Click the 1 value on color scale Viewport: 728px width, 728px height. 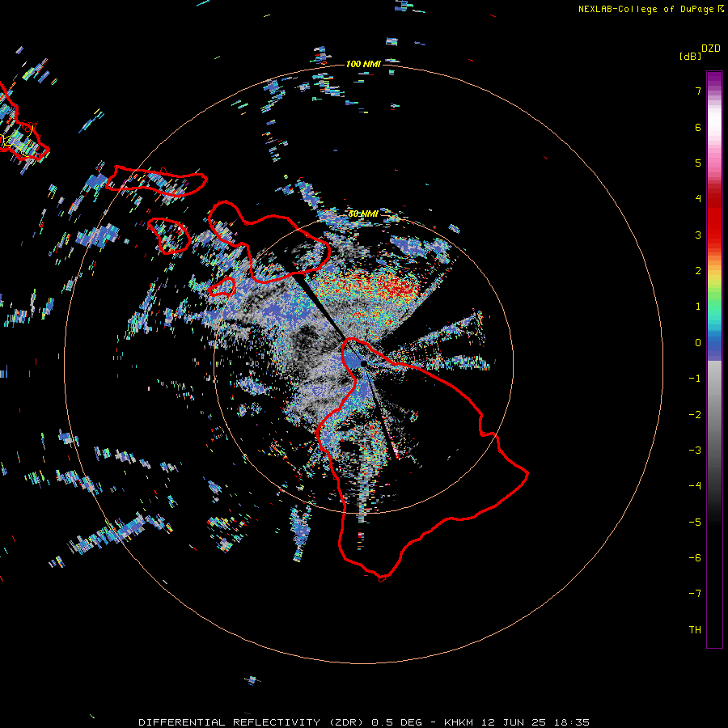tap(698, 307)
